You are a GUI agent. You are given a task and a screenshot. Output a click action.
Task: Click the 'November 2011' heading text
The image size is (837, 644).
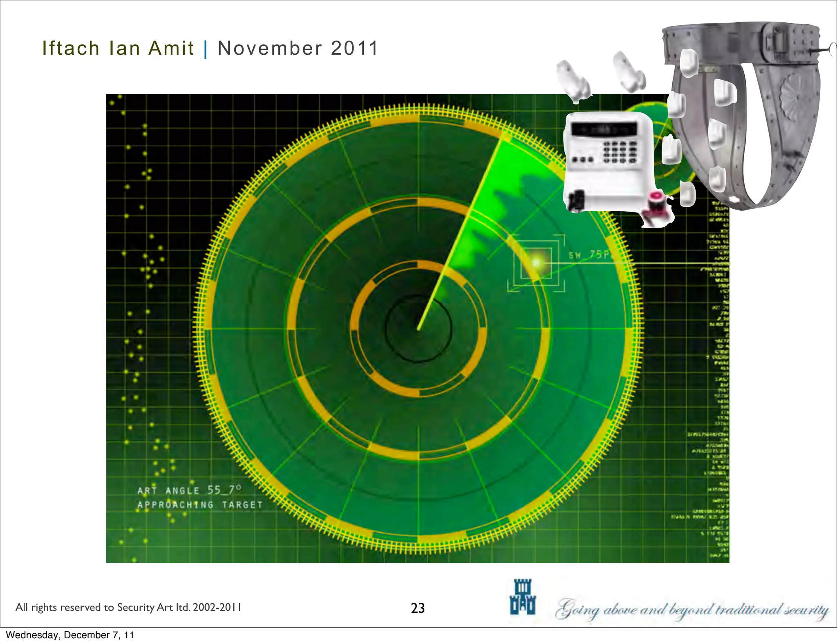coord(298,48)
